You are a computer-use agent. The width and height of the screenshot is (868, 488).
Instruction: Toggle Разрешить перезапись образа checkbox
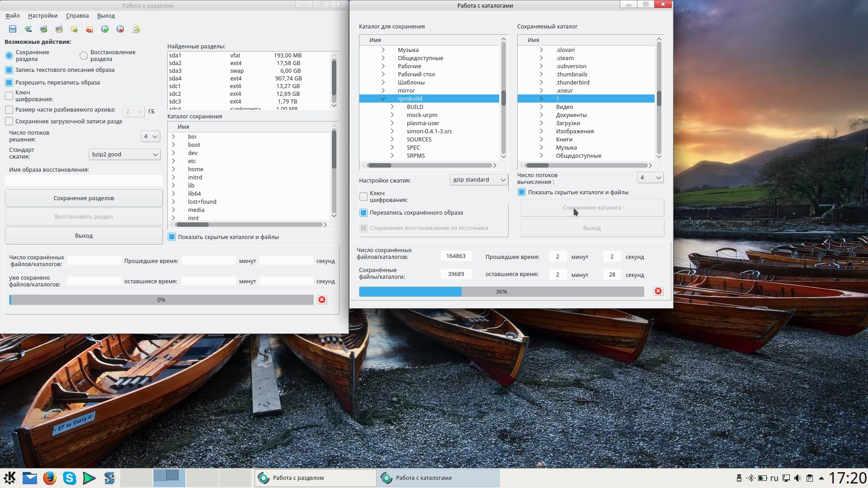pos(9,83)
